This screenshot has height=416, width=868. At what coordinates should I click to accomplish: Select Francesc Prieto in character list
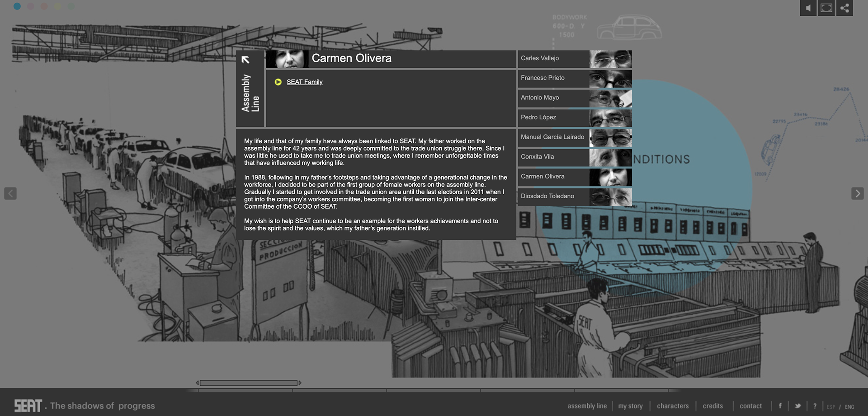tap(575, 79)
